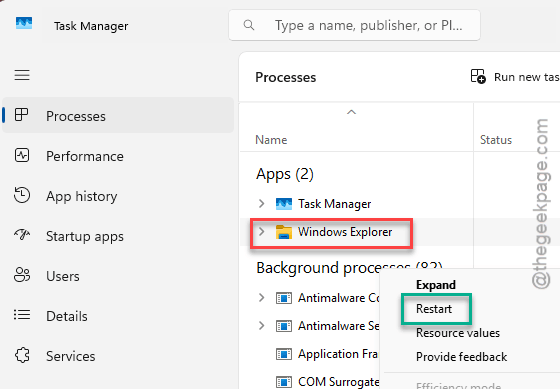This screenshot has height=389, width=560.
Task: Select the Antimalware Se row text
Action: pyautogui.click(x=339, y=325)
